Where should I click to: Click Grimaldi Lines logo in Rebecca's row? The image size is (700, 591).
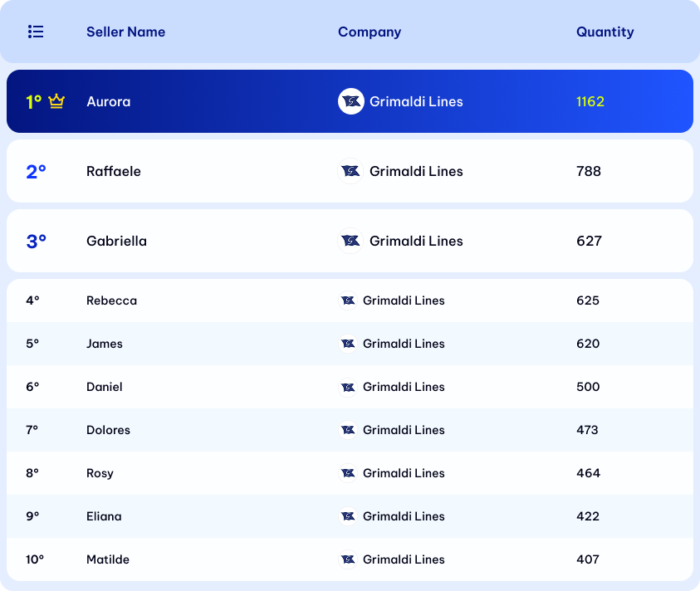(349, 300)
